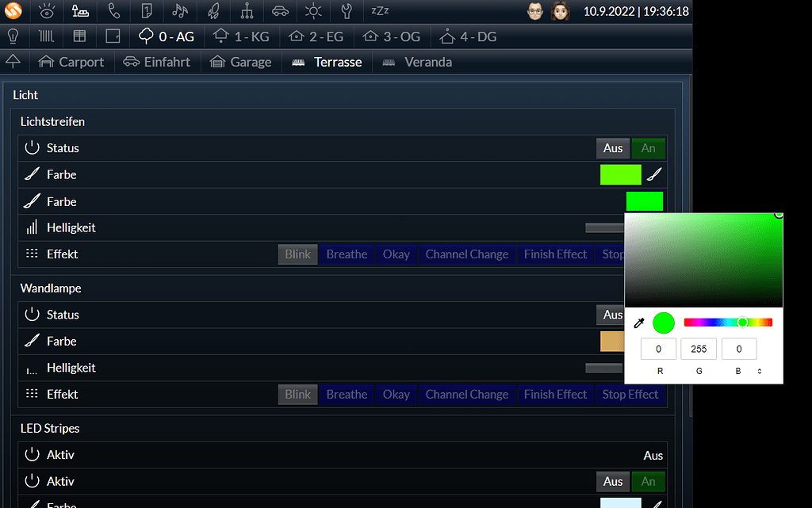Open the telephone icon in top bar
Screen dimensions: 812x508
tap(114, 11)
